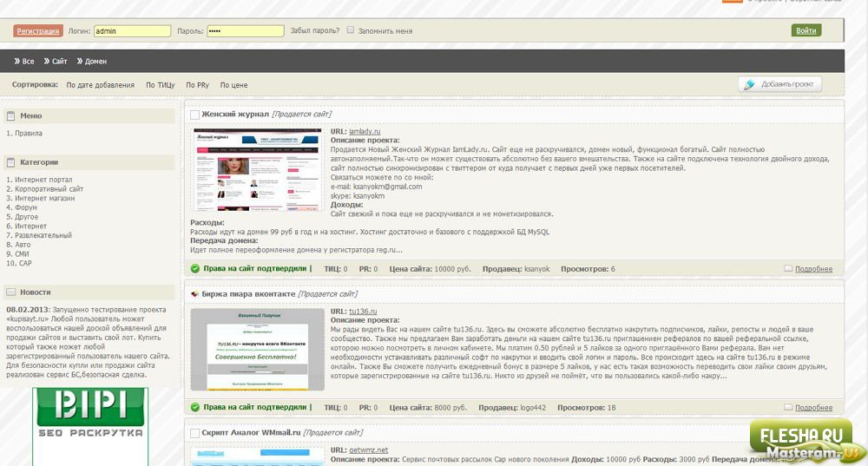Click Подробнее icon for Женский журнал listing
The width and height of the screenshot is (868, 466).
click(788, 268)
